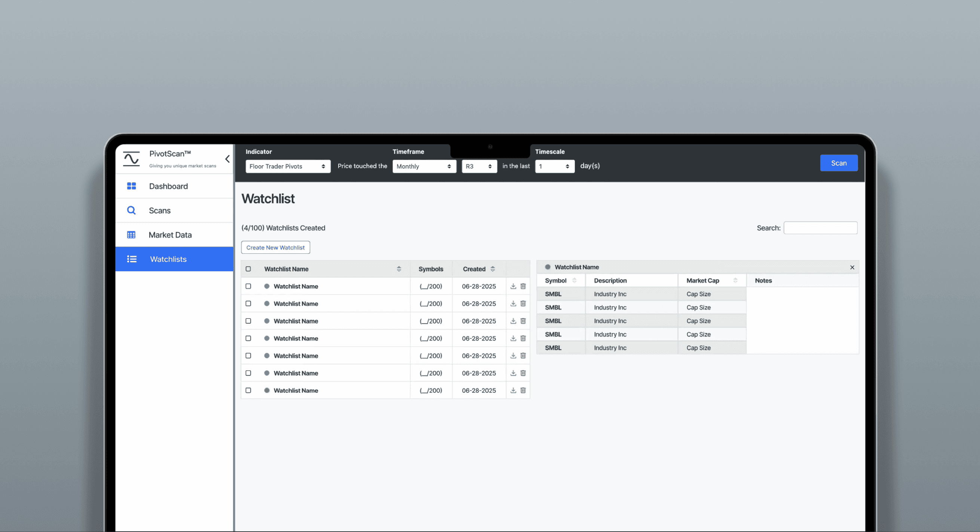Screen dimensions: 980x532
Task: Download the first watchlist in the table
Action: coord(513,286)
